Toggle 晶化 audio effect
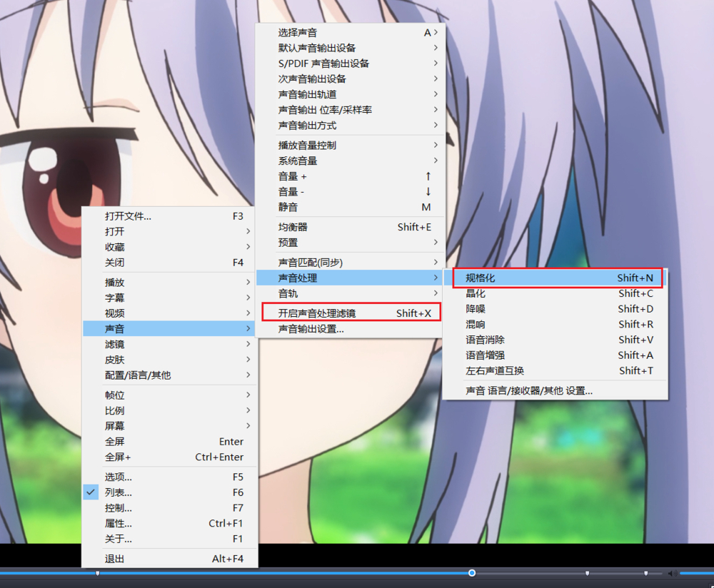Viewport: 714px width, 588px height. [x=555, y=293]
